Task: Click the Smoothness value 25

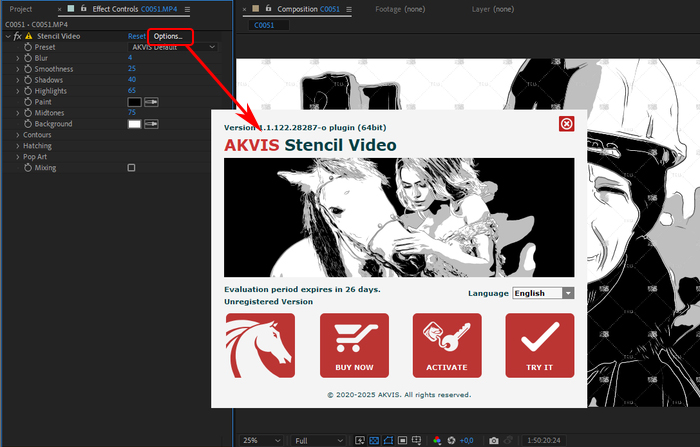Action: click(132, 69)
